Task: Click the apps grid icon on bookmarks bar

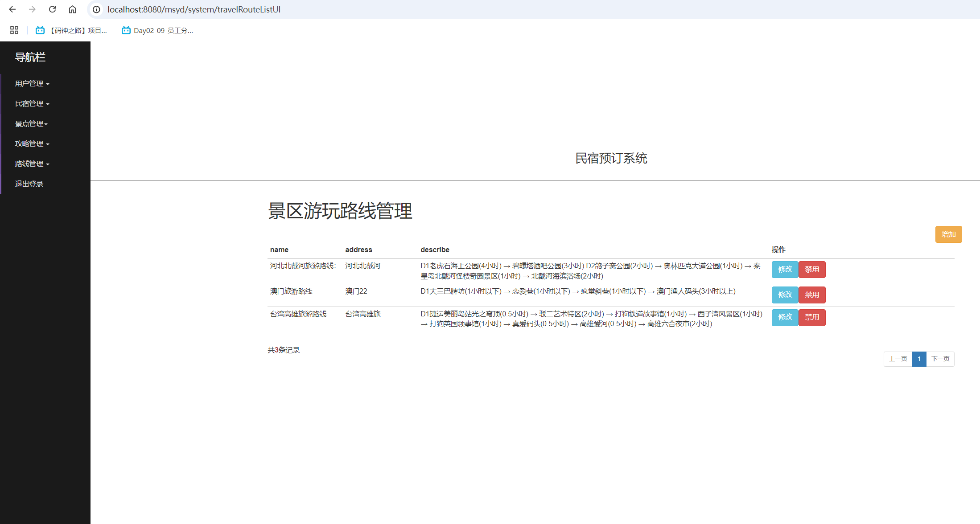Action: 14,30
